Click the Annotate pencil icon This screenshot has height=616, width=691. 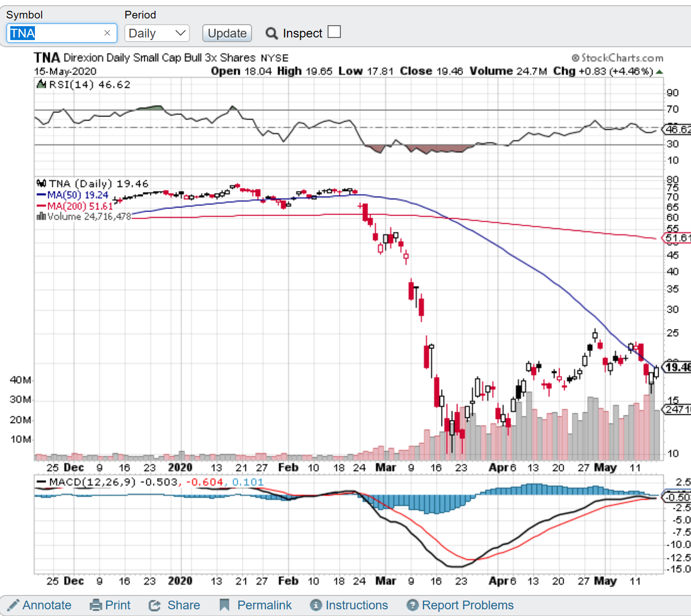coord(13,605)
